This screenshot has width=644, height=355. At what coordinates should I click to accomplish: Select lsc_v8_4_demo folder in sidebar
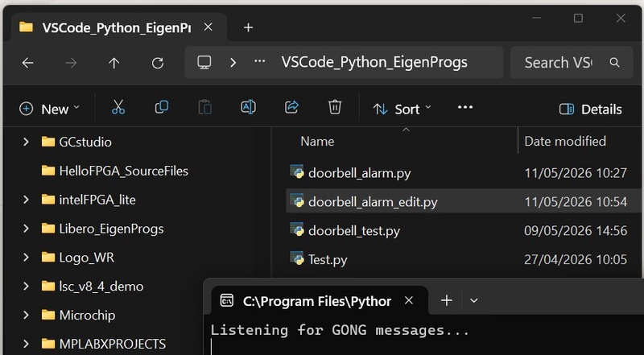point(93,286)
